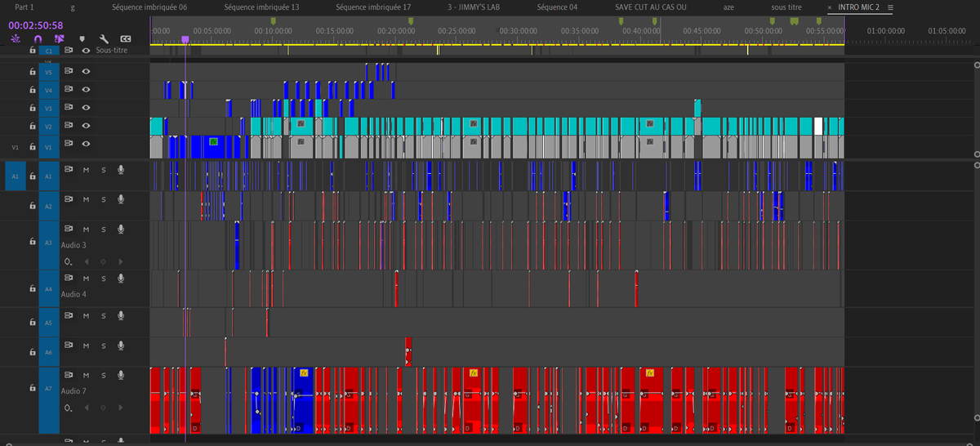Click the white clip on track V2
980x446 pixels.
coord(818,126)
